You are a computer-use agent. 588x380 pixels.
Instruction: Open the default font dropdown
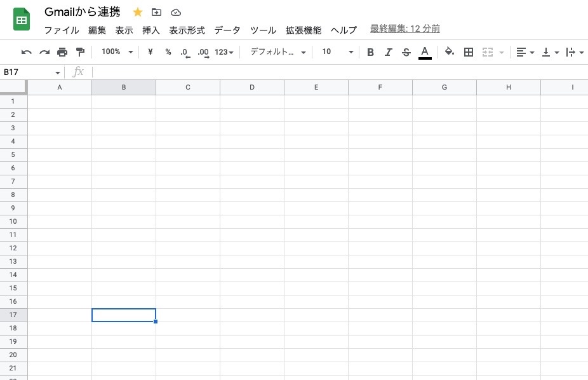pos(278,51)
